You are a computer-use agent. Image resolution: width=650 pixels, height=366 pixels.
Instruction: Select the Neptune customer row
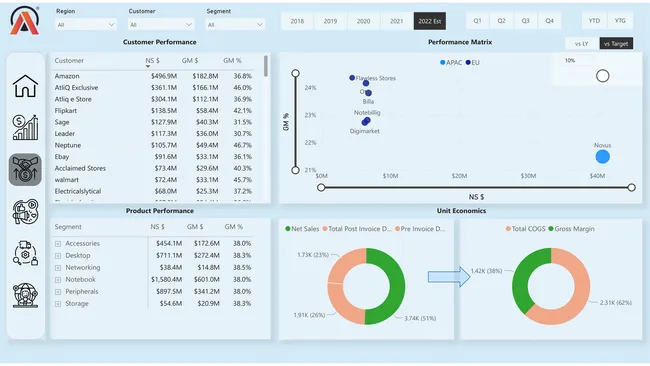(153, 145)
